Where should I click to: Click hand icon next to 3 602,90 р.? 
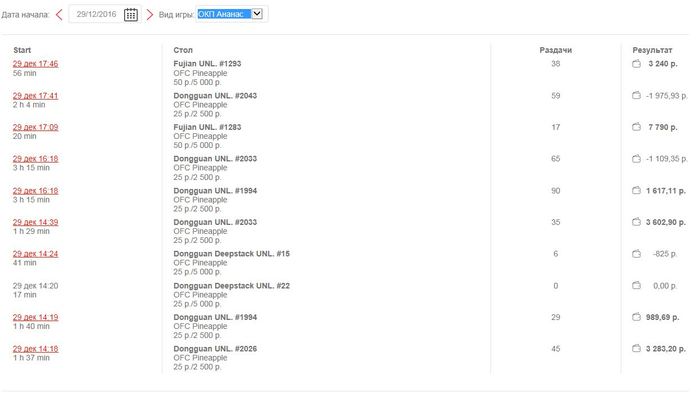click(637, 222)
